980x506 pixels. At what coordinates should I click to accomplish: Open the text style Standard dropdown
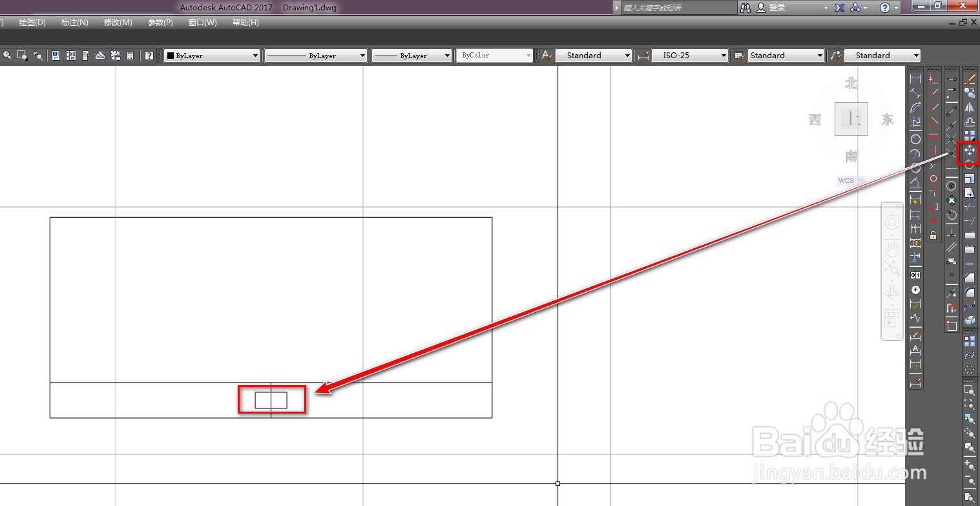[594, 56]
